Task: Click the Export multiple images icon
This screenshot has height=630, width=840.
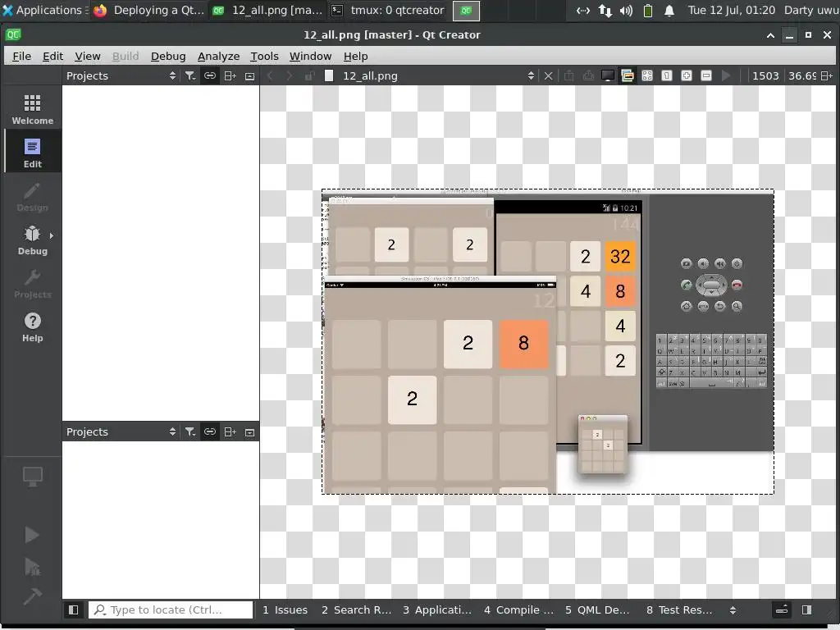Action: click(x=588, y=76)
